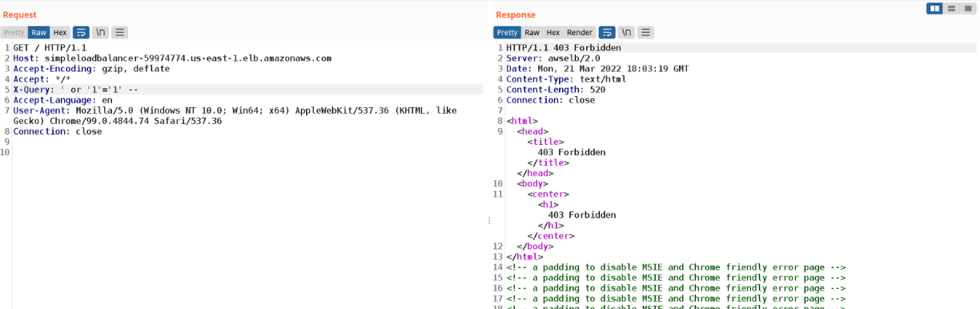Toggle word wrap icon in Response panel
This screenshot has width=980, height=309.
pos(608,33)
